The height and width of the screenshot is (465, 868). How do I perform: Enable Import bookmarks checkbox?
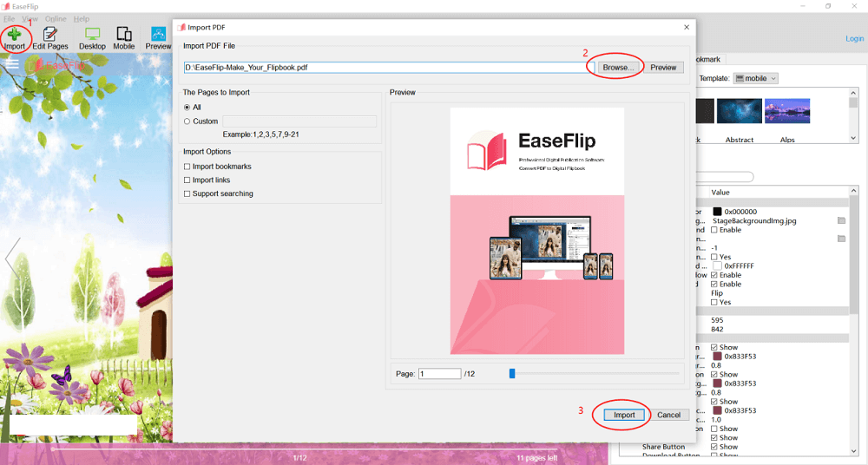pyautogui.click(x=187, y=167)
